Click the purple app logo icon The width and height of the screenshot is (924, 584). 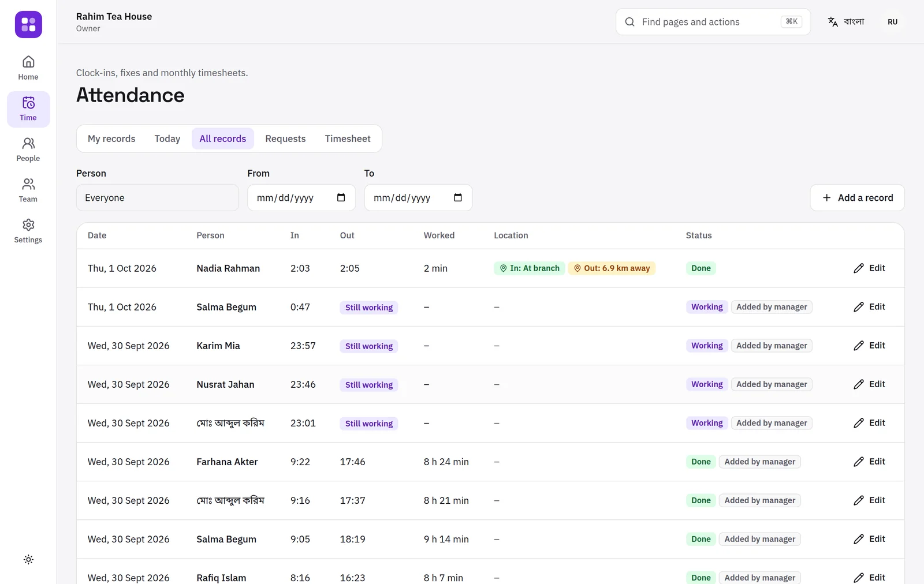click(28, 24)
